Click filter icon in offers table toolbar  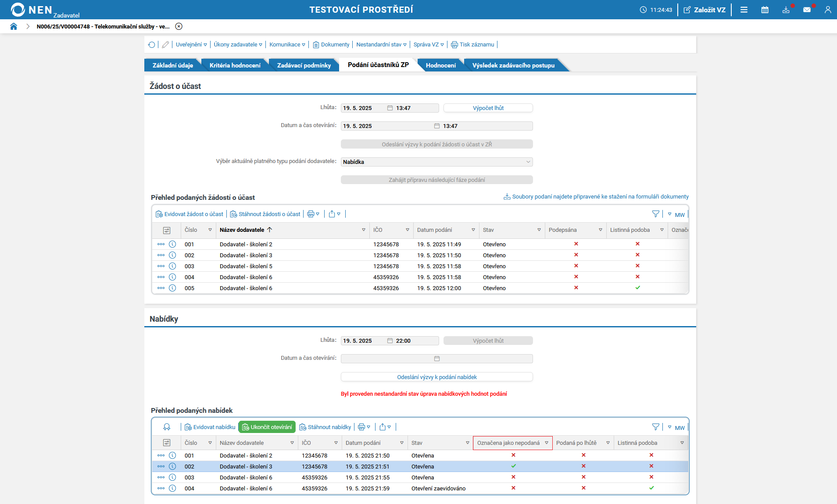655,427
